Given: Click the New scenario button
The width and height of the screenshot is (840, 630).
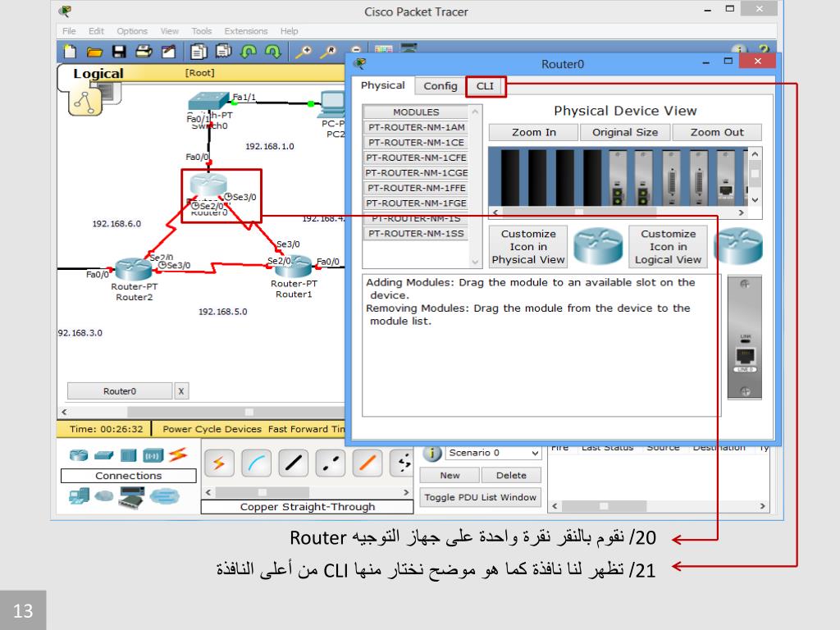Looking at the screenshot, I should pyautogui.click(x=450, y=475).
